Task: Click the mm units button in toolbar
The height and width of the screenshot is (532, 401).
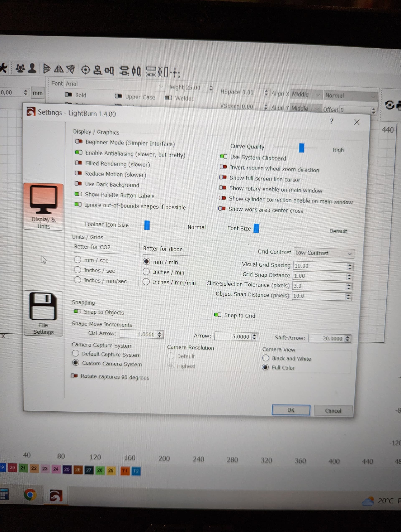Action: point(38,93)
